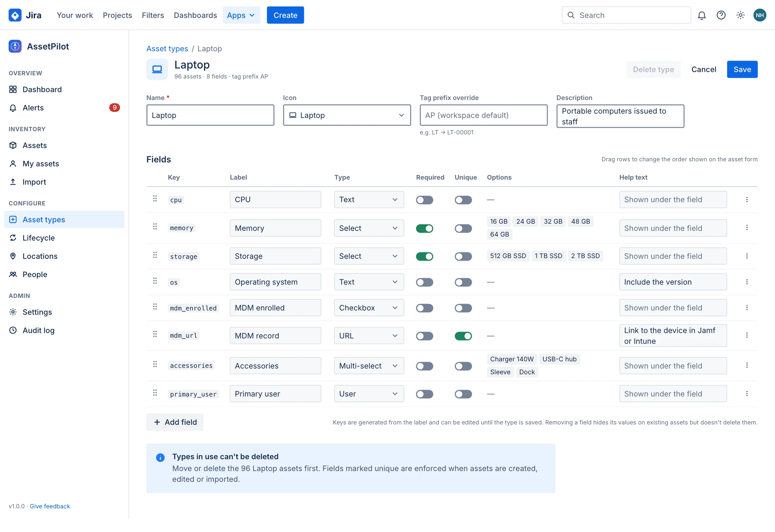This screenshot has width=775, height=532.
Task: Enable Unique for Storage field
Action: click(x=463, y=256)
